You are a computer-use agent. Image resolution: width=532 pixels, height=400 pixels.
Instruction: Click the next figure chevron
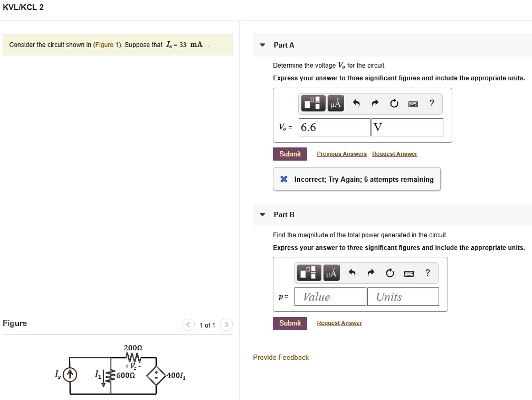(226, 325)
